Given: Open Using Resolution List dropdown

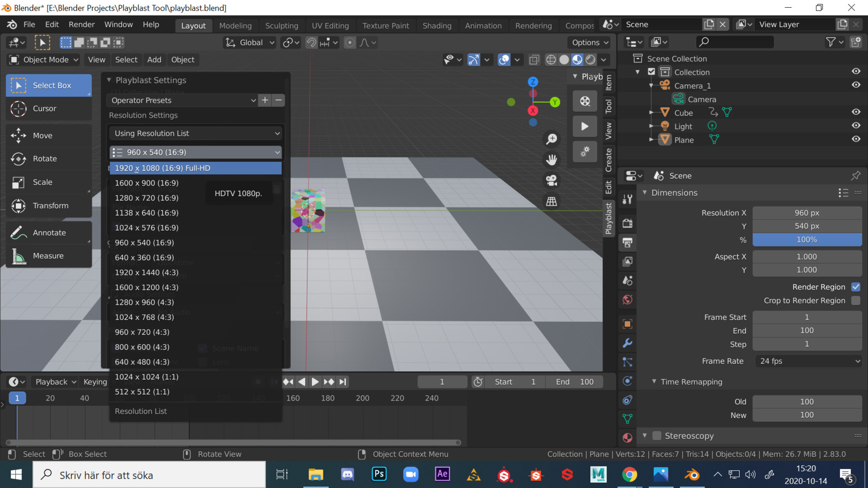Looking at the screenshot, I should tap(196, 133).
